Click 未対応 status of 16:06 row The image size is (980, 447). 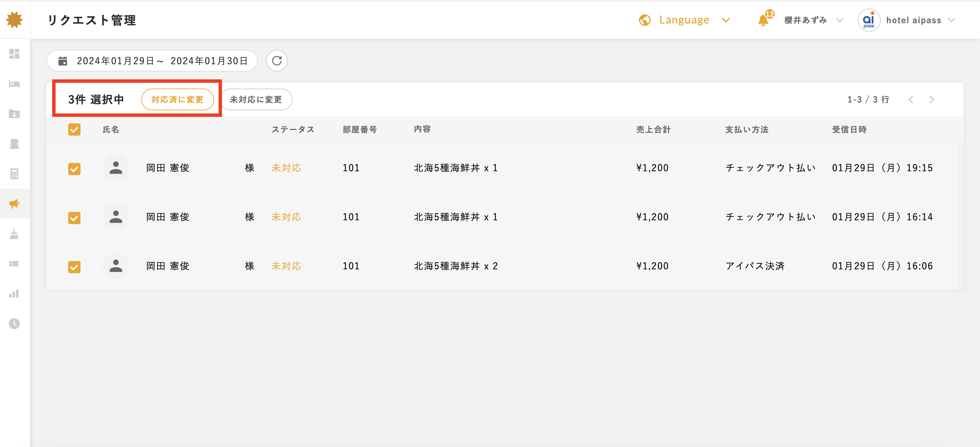pos(286,266)
